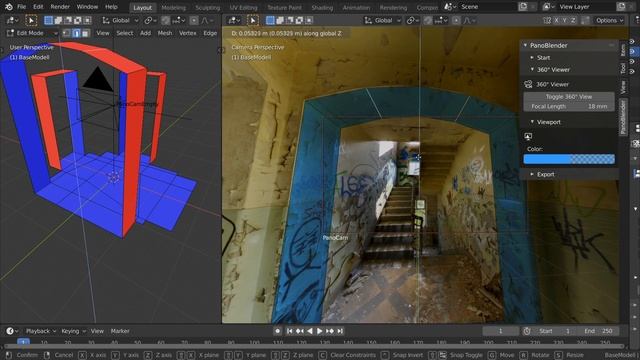Click Toggle 360° View button
This screenshot has height=360, width=640.
[x=569, y=97]
